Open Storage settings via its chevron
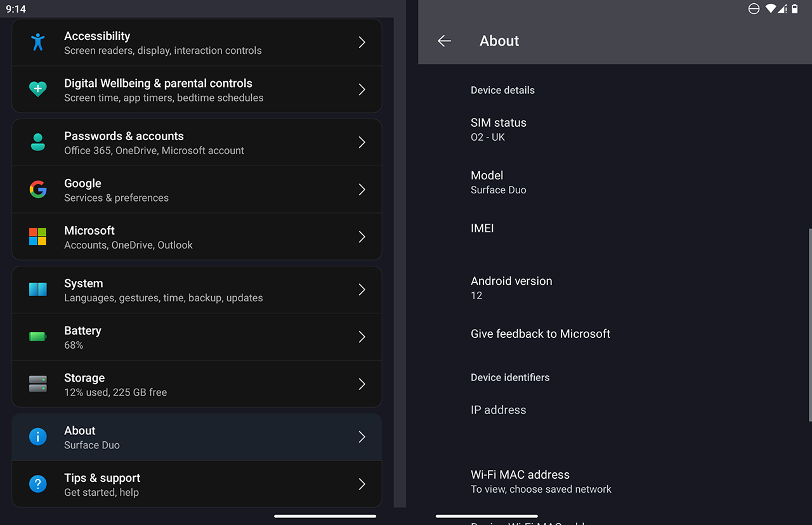Viewport: 812px width, 525px height. pos(362,384)
